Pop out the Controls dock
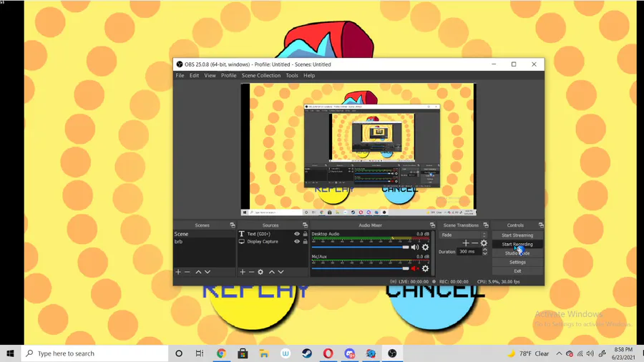Image resolution: width=644 pixels, height=362 pixels. coord(541,225)
